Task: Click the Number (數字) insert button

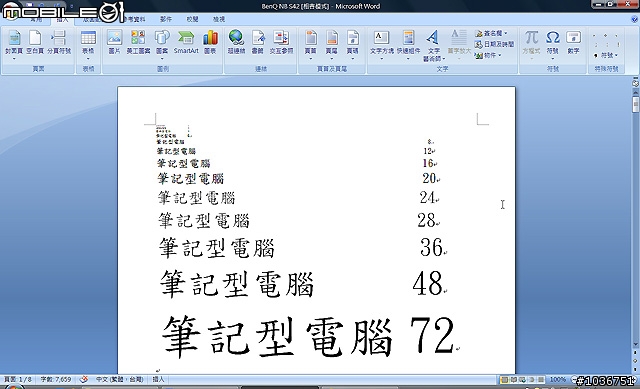Action: click(x=573, y=43)
